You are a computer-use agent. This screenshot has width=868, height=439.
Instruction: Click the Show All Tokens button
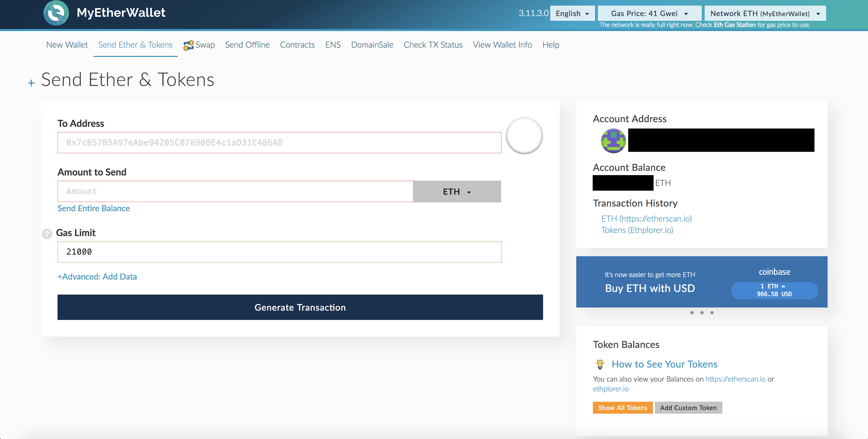pyautogui.click(x=622, y=408)
